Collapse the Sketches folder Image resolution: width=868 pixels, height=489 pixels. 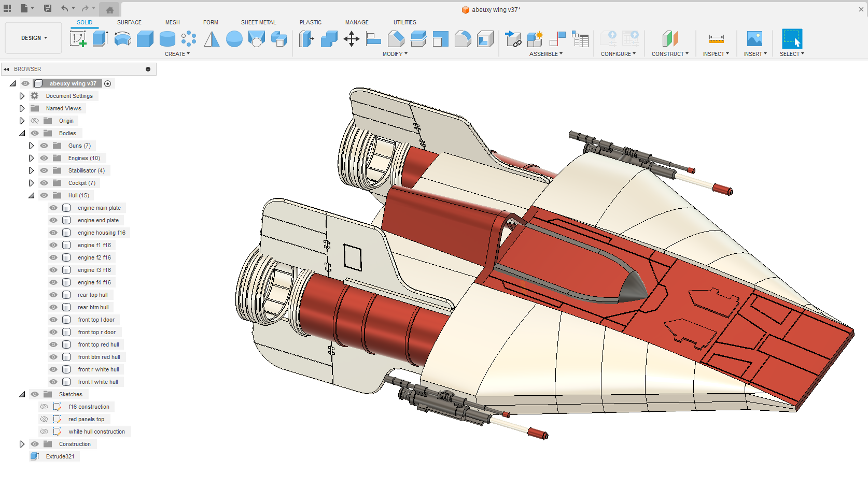click(22, 394)
